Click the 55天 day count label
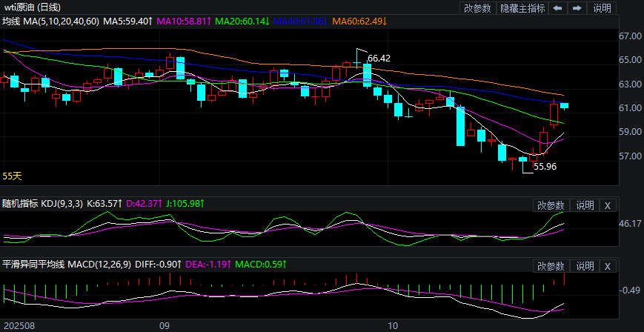This screenshot has height=332, width=644. 13,176
